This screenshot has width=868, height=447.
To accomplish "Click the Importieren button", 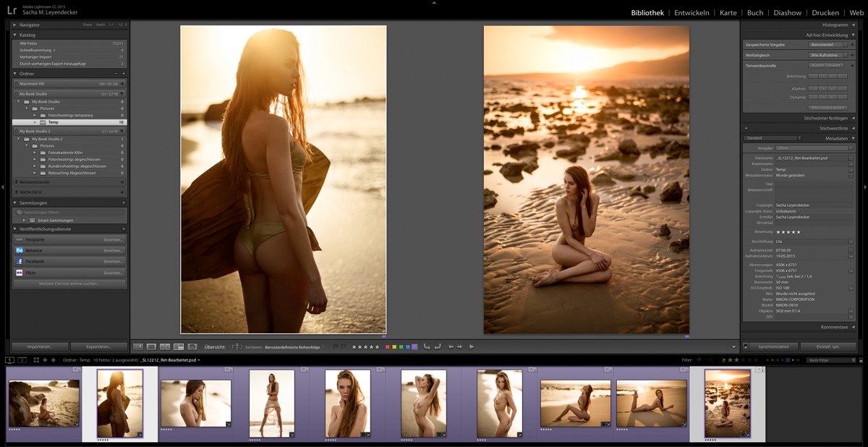I will [41, 346].
